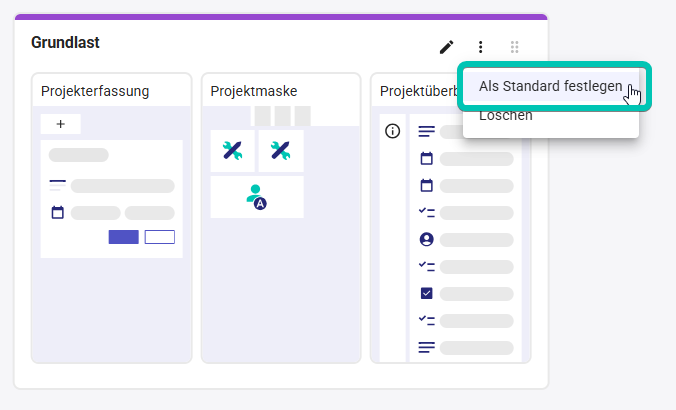Click the calendar icon in Projekterfassung preview

pos(58,212)
